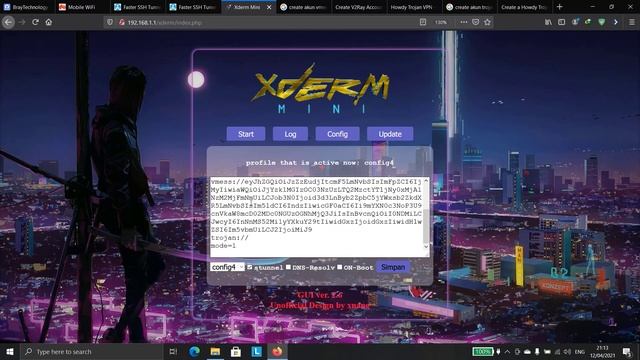Enable the ON-Boot checkbox
Screen dimensions: 640x360
[340, 267]
